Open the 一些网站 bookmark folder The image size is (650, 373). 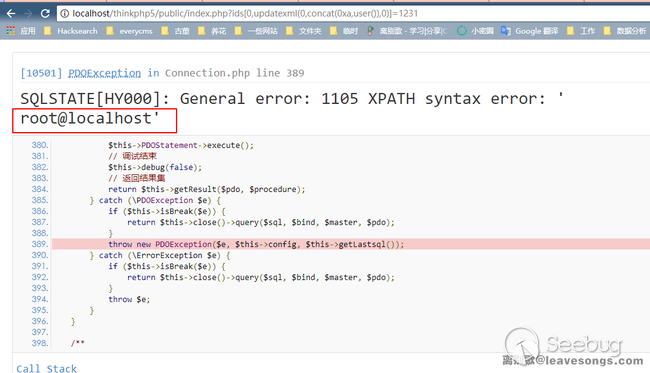point(256,31)
